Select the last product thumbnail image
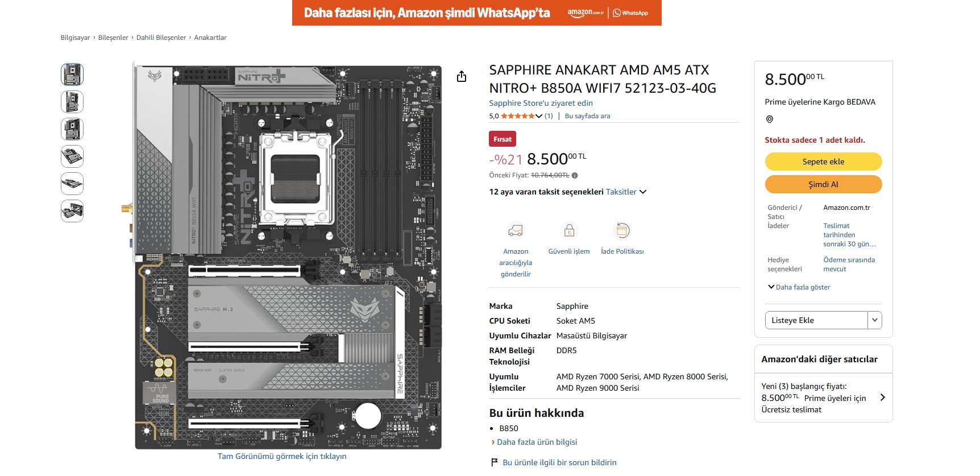Image resolution: width=980 pixels, height=476 pixels. pos(72,211)
